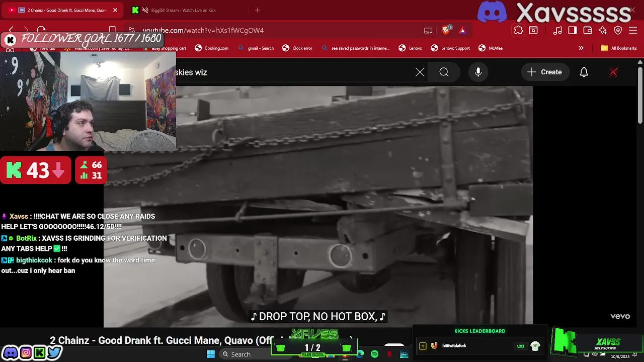Close the 2 Chainz YouTube tab

click(115, 10)
